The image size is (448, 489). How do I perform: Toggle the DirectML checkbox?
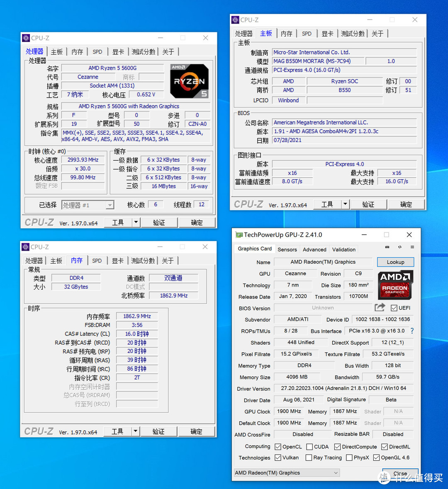[385, 447]
